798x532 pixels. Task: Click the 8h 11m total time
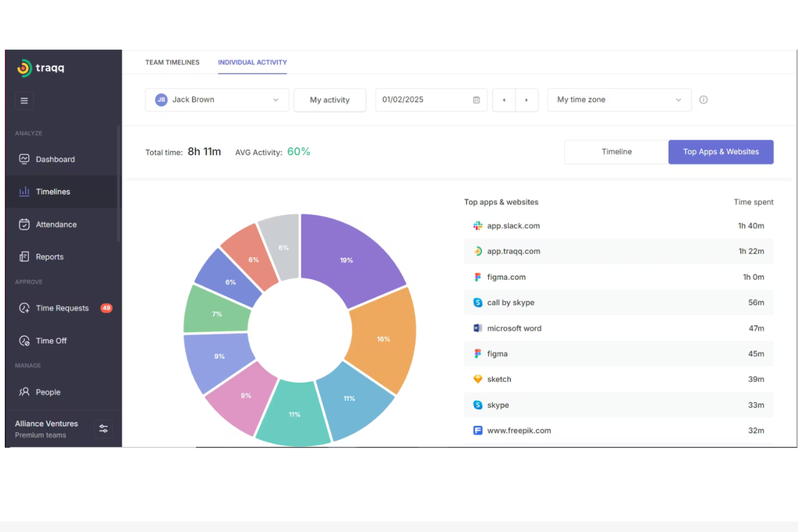pos(204,152)
